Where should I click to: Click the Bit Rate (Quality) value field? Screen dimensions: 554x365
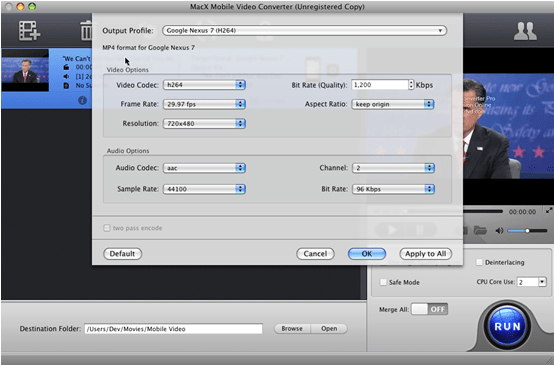click(380, 85)
